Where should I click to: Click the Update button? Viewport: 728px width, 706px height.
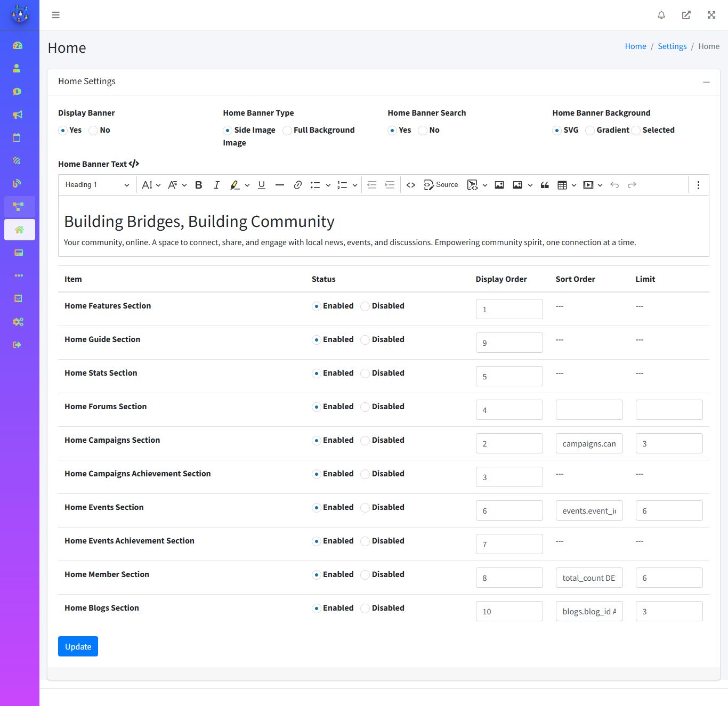click(x=78, y=646)
